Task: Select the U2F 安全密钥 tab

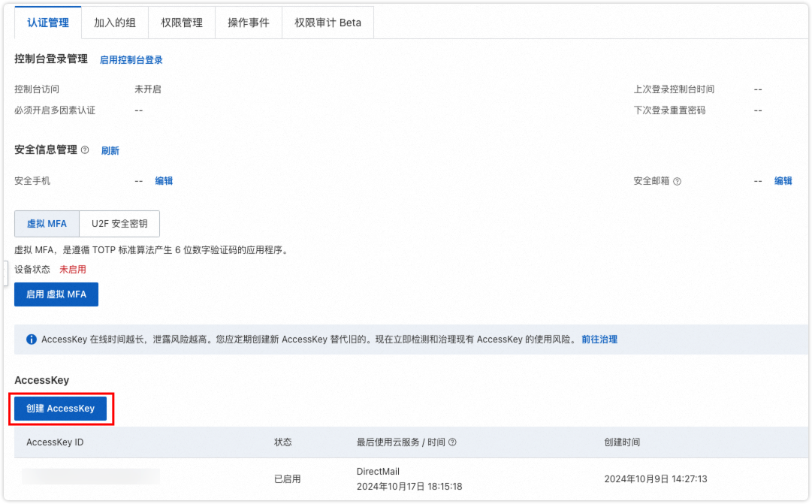Action: 119,224
